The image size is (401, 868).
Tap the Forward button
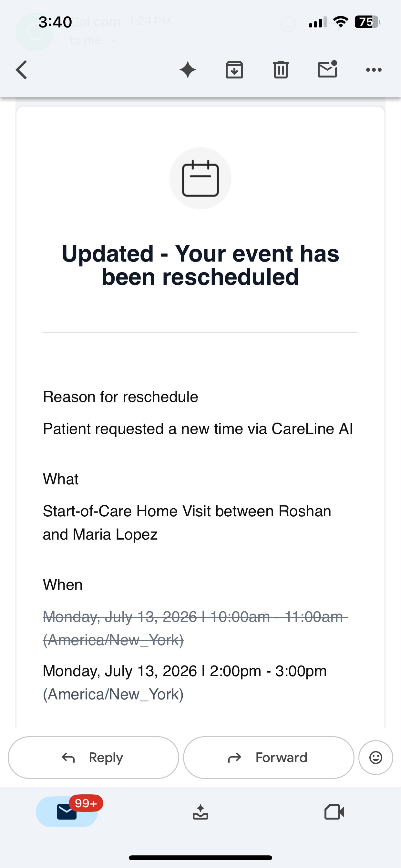(x=269, y=758)
